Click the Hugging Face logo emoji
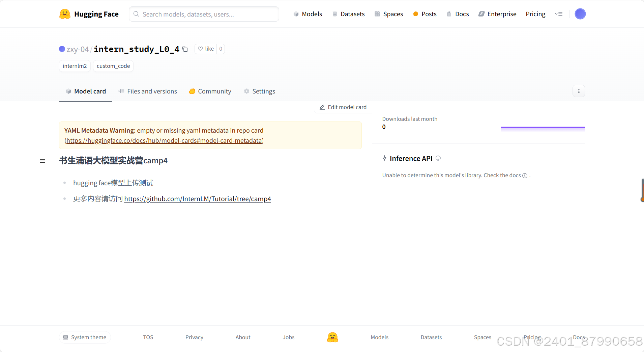644x352 pixels. pyautogui.click(x=65, y=14)
